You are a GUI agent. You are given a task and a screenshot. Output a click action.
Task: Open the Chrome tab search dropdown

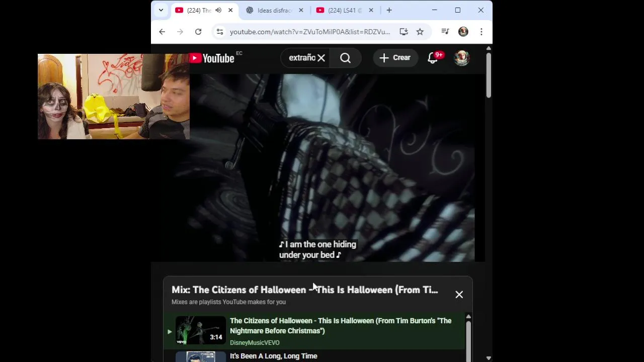(x=160, y=10)
